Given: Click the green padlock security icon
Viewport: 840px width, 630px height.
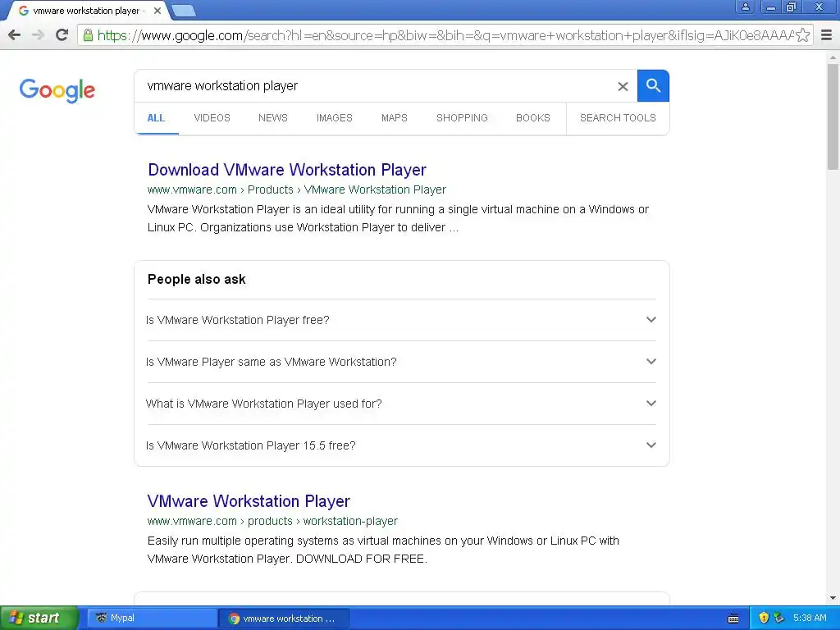Looking at the screenshot, I should point(88,35).
